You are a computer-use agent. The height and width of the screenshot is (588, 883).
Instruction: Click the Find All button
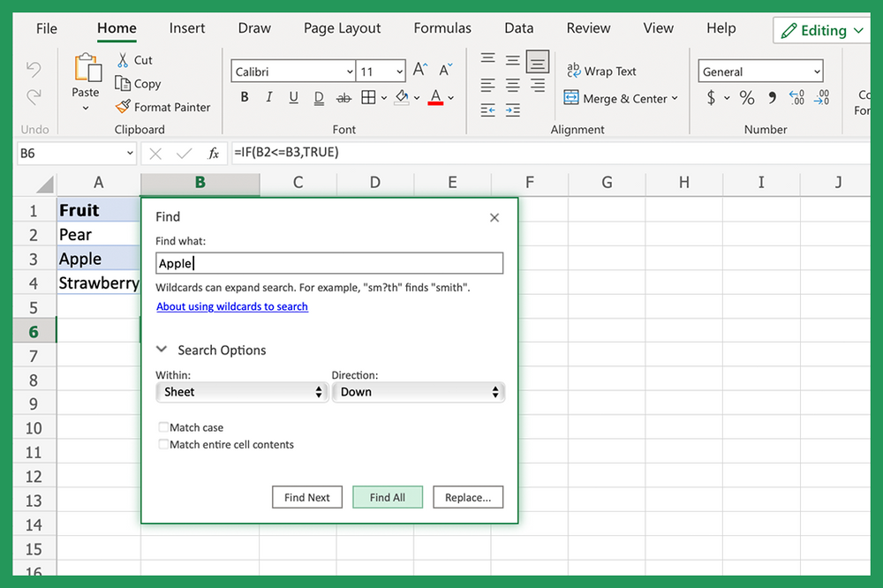click(388, 497)
